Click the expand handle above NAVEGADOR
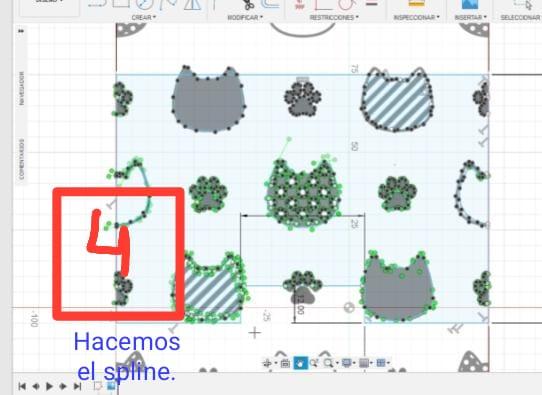 pyautogui.click(x=21, y=31)
